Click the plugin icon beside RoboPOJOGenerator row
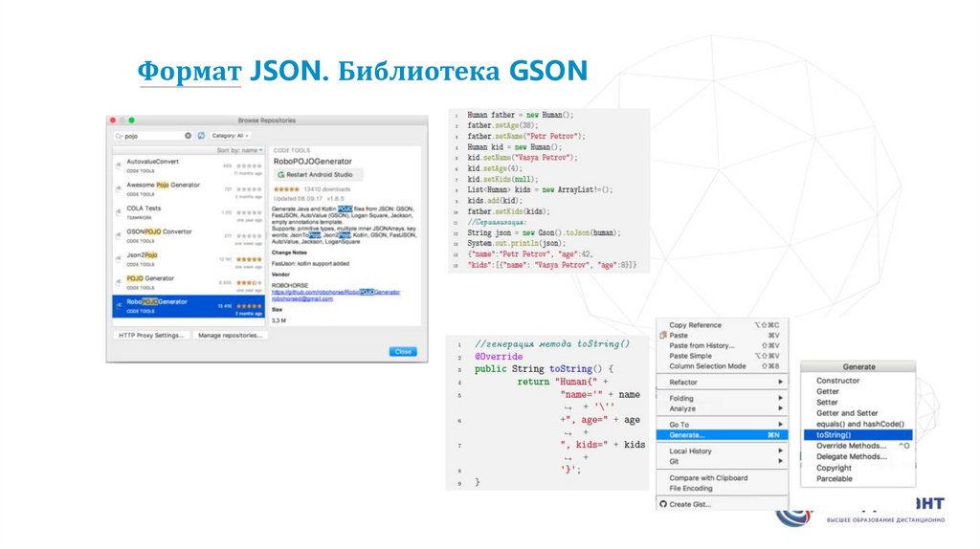Screen dimensions: 980x549 click(119, 305)
